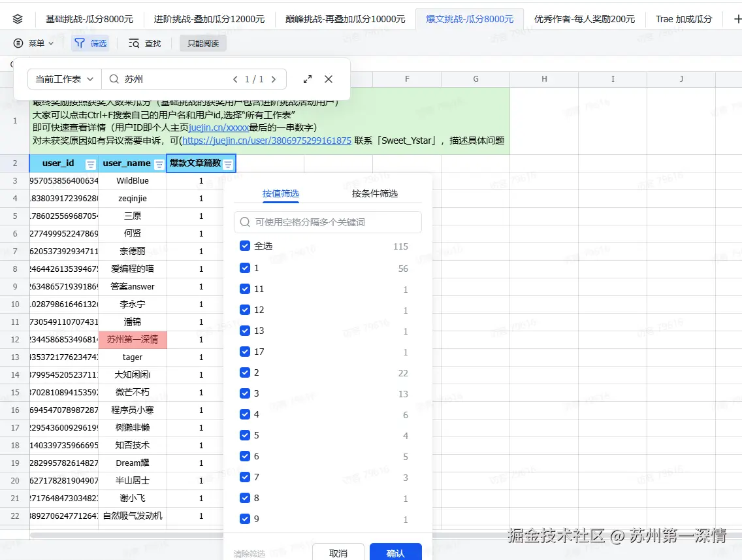Switch to the 按条件筛选 tab

pyautogui.click(x=374, y=195)
